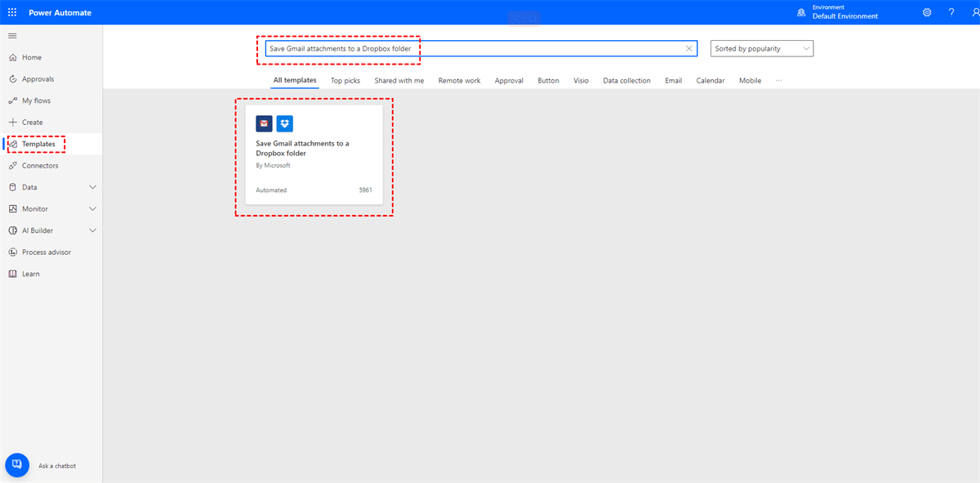
Task: Open the chatbot bubble icon
Action: point(17,465)
